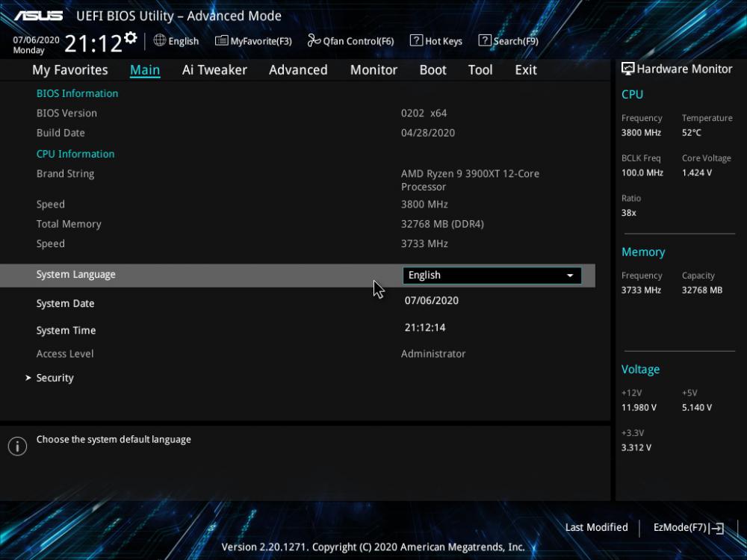The image size is (747, 560).
Task: Open MyFavorite list icon
Action: point(221,40)
